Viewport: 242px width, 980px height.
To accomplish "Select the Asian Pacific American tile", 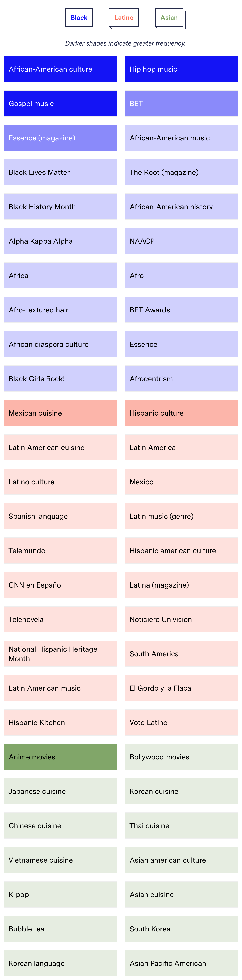I will 181,963.
